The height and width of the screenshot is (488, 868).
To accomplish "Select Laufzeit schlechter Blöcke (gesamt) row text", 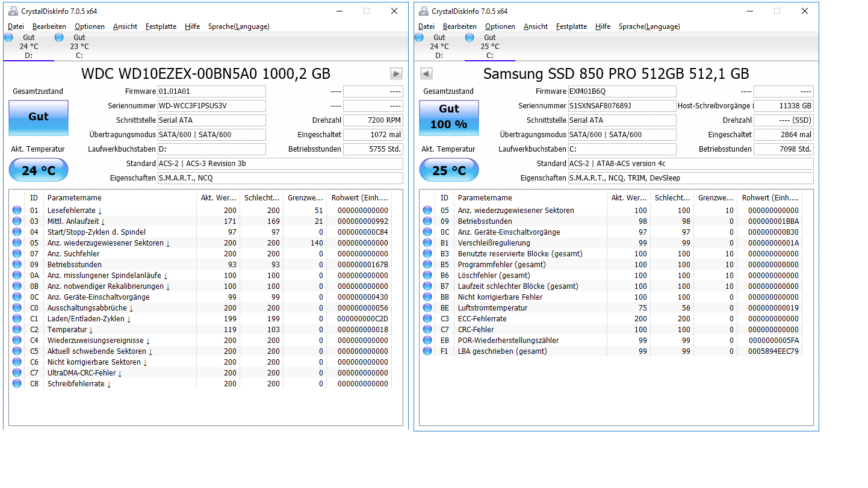I will click(x=518, y=286).
